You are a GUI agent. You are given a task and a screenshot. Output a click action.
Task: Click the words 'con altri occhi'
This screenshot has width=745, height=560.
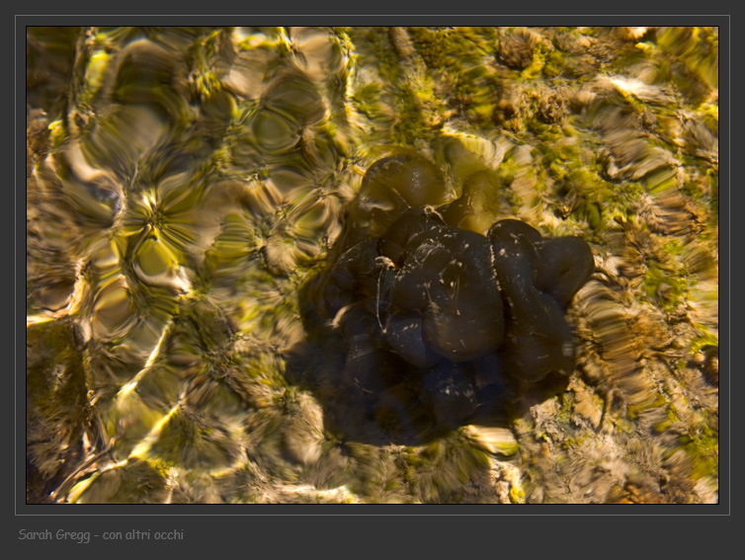point(143,534)
